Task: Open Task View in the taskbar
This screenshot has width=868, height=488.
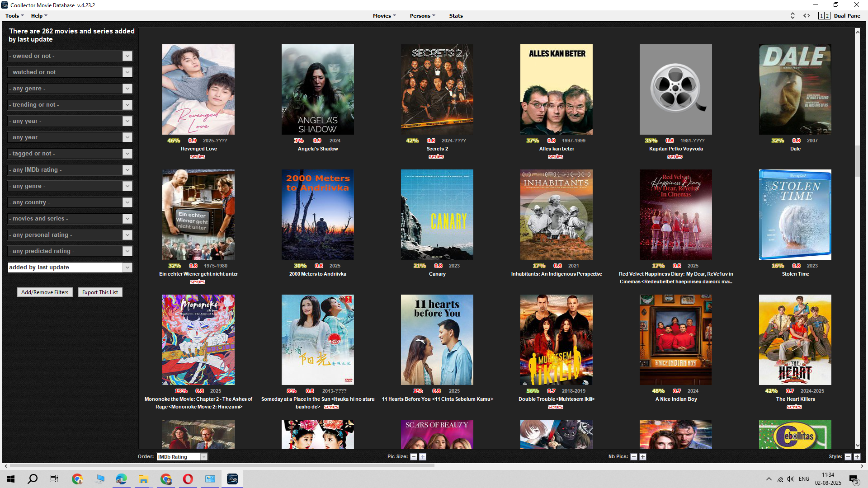Action: [x=54, y=479]
